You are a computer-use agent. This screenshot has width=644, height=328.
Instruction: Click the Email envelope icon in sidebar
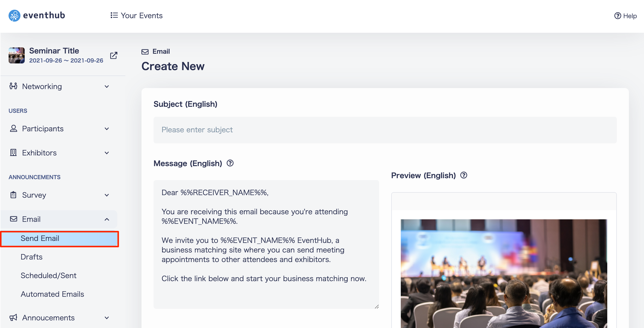(14, 219)
